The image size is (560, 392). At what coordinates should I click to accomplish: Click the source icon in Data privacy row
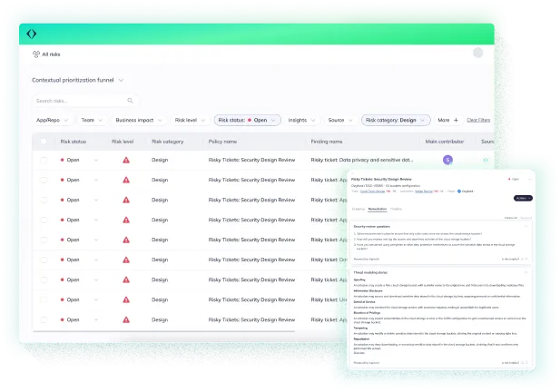pos(486,161)
